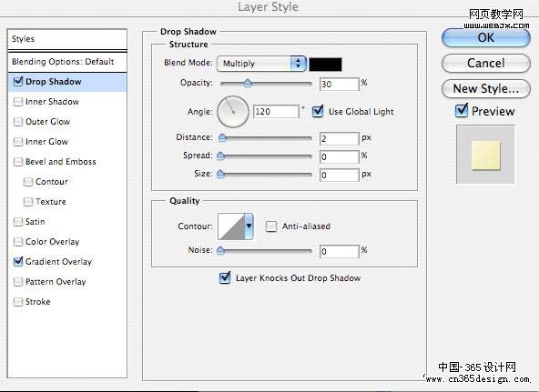
Task: Disable the Gradient Overlay checkbox
Action: point(18,262)
